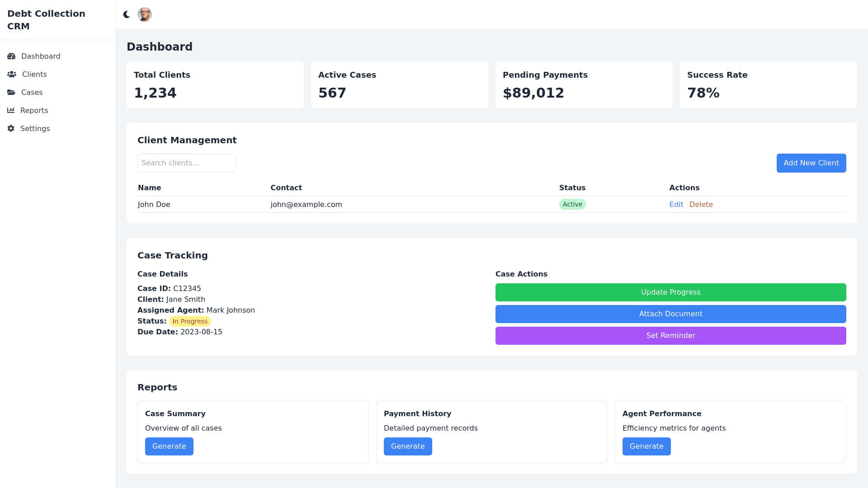Go to the Settings menu item

(x=35, y=128)
